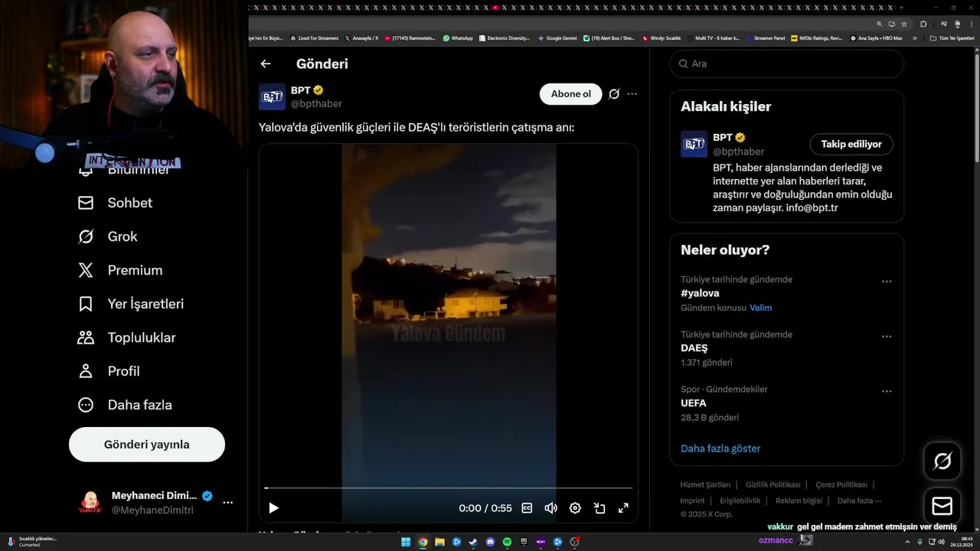Click Daha fazla göster link

point(720,448)
